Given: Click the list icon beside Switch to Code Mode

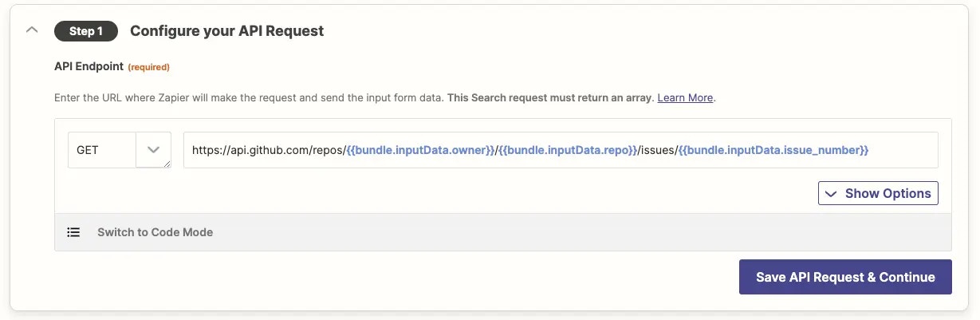Looking at the screenshot, I should click(x=73, y=232).
